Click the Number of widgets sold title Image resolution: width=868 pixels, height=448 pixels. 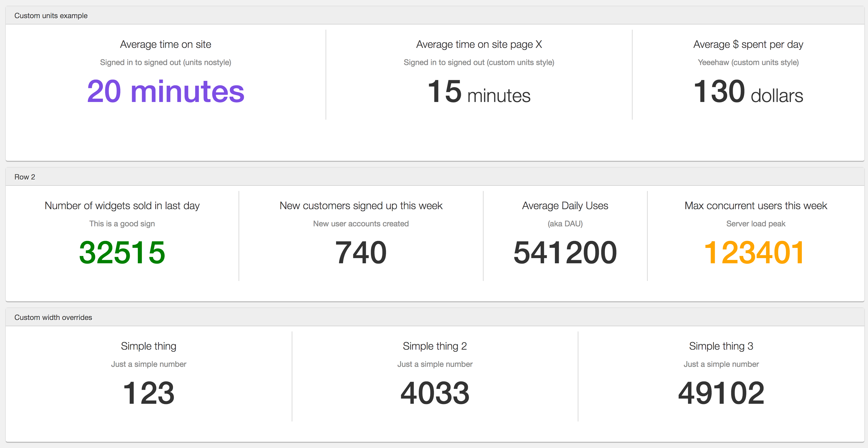point(122,205)
